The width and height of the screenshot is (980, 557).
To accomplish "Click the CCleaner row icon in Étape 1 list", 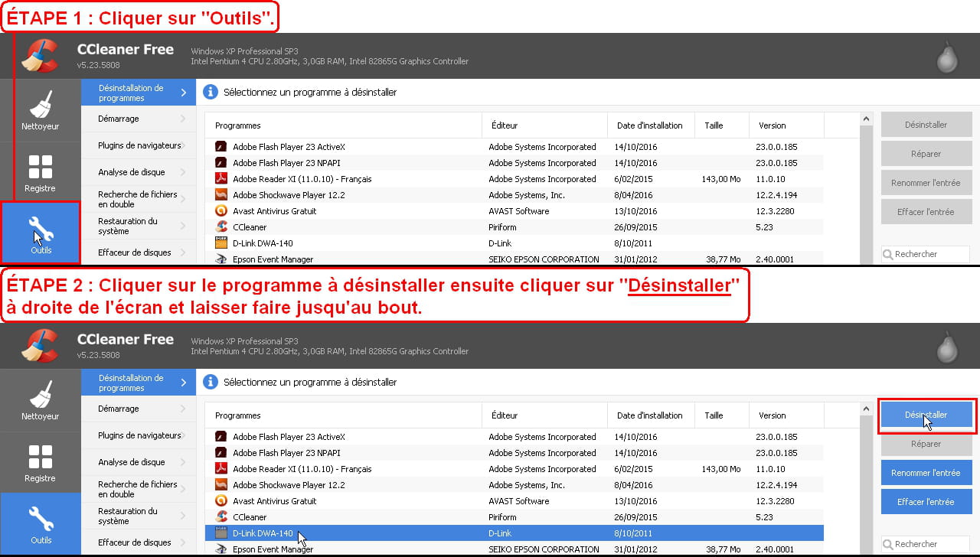I will click(221, 227).
